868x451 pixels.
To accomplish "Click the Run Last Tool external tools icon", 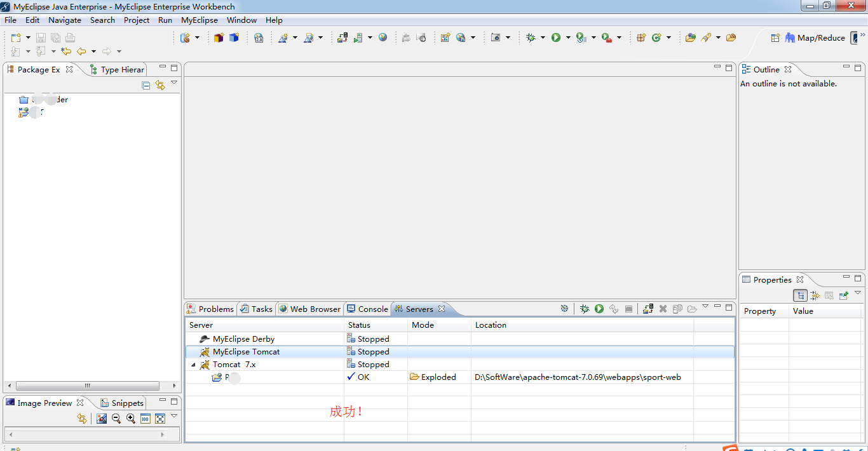I will [x=606, y=38].
